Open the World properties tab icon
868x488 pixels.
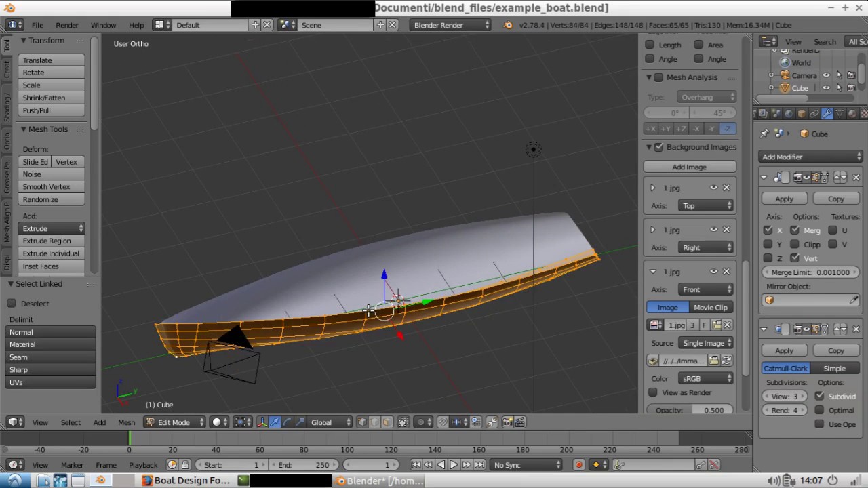tap(789, 113)
